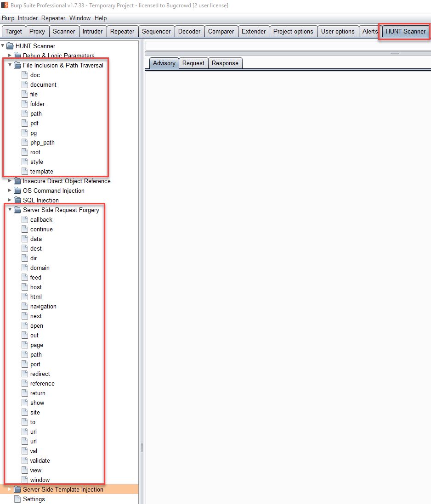This screenshot has width=431, height=504.
Task: Click the File Inclusion & Path Traversal folder icon
Action: pos(17,65)
